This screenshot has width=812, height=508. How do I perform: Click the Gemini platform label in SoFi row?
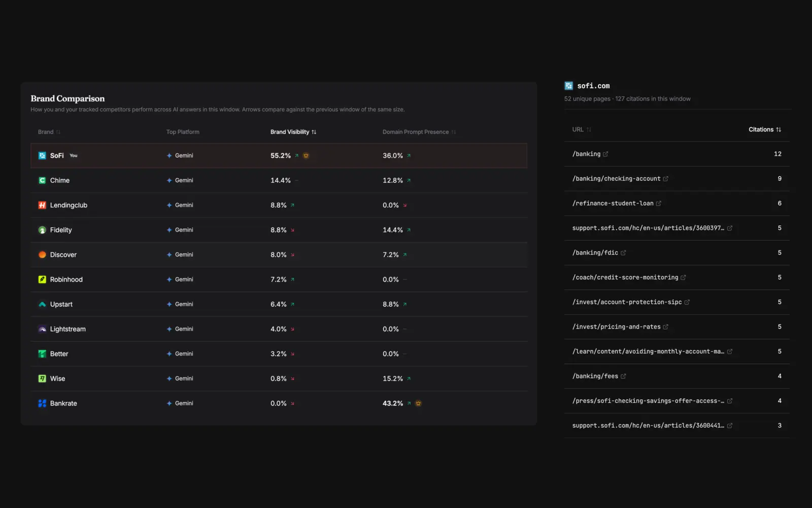(x=184, y=155)
